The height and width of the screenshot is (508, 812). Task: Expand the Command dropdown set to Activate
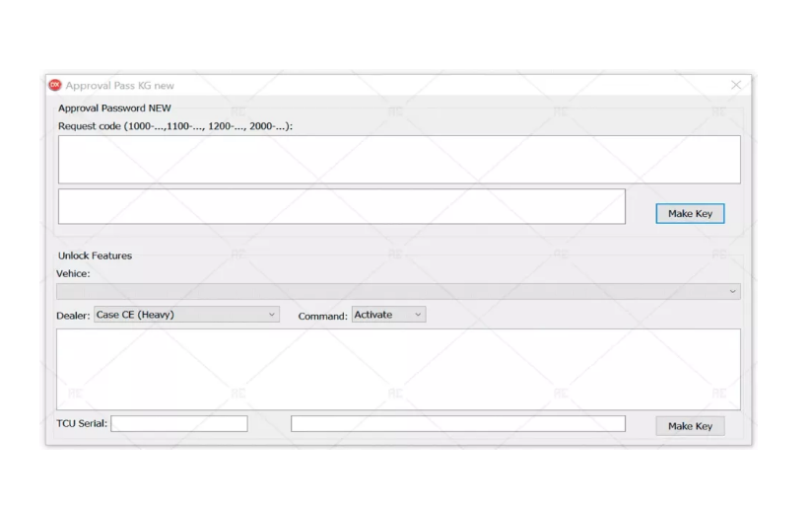388,315
